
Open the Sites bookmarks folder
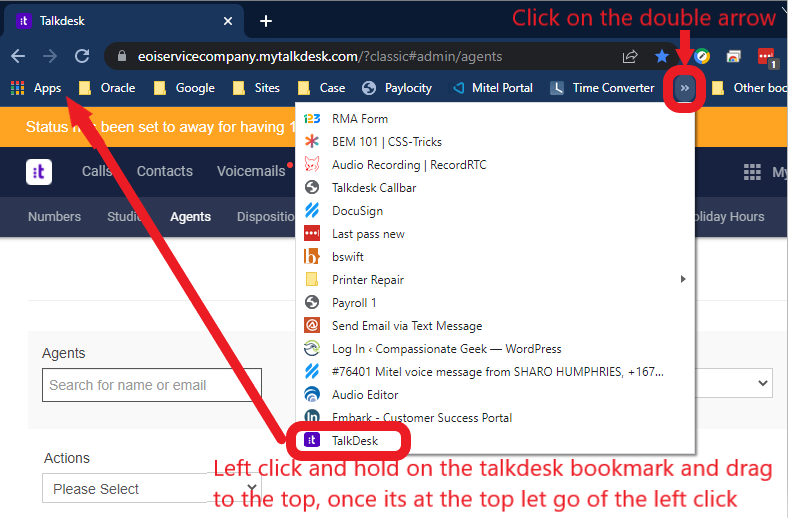pos(256,88)
